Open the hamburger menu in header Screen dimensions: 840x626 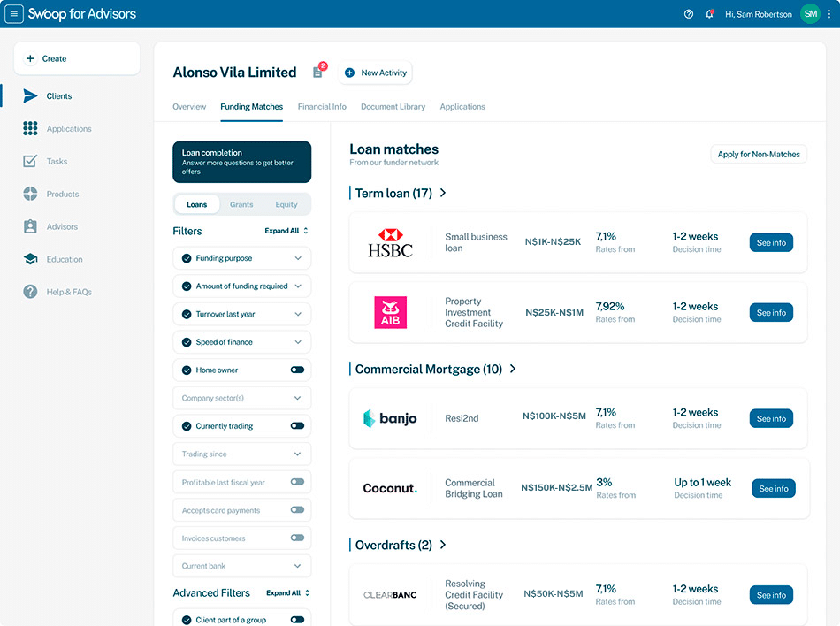pos(14,14)
